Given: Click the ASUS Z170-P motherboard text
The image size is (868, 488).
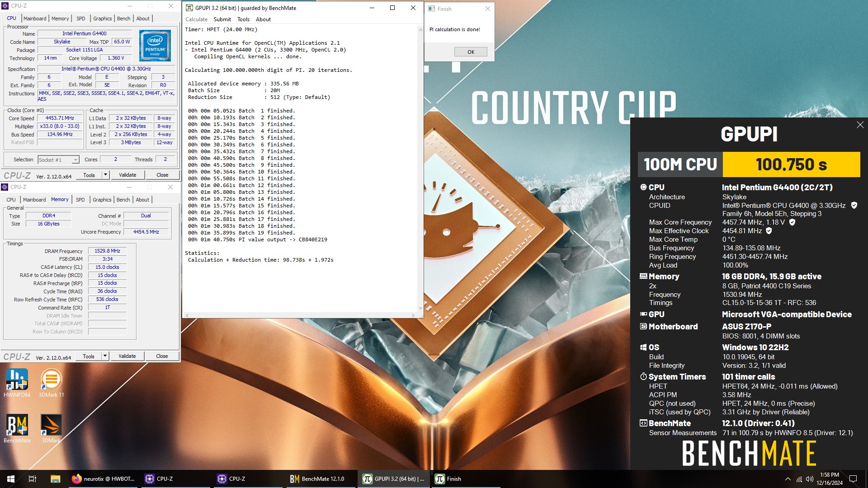Looking at the screenshot, I should [746, 327].
